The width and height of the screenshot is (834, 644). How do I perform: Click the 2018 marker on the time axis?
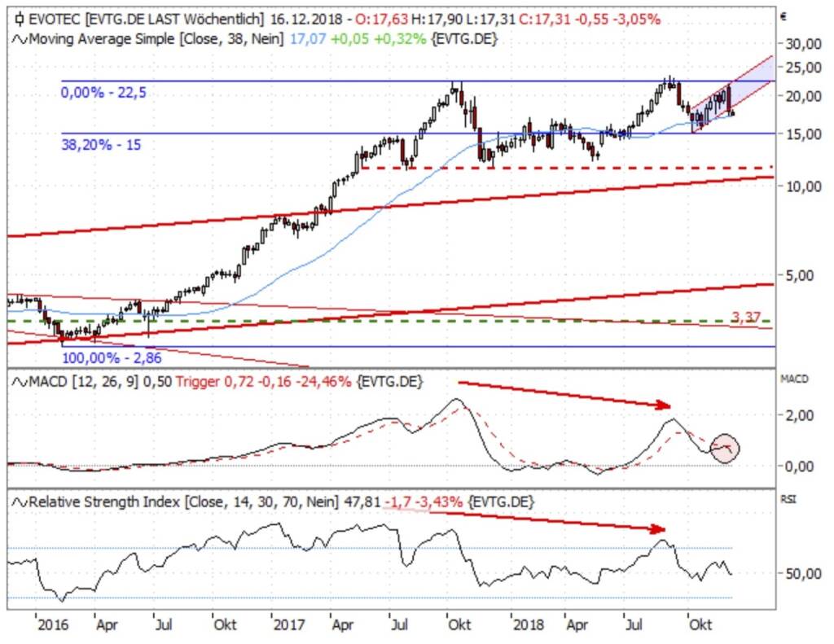(529, 624)
